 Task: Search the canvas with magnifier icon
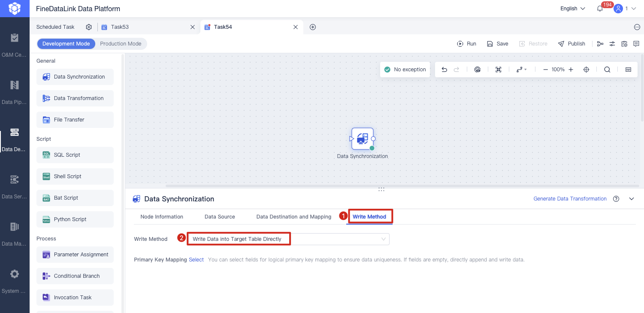pos(607,70)
